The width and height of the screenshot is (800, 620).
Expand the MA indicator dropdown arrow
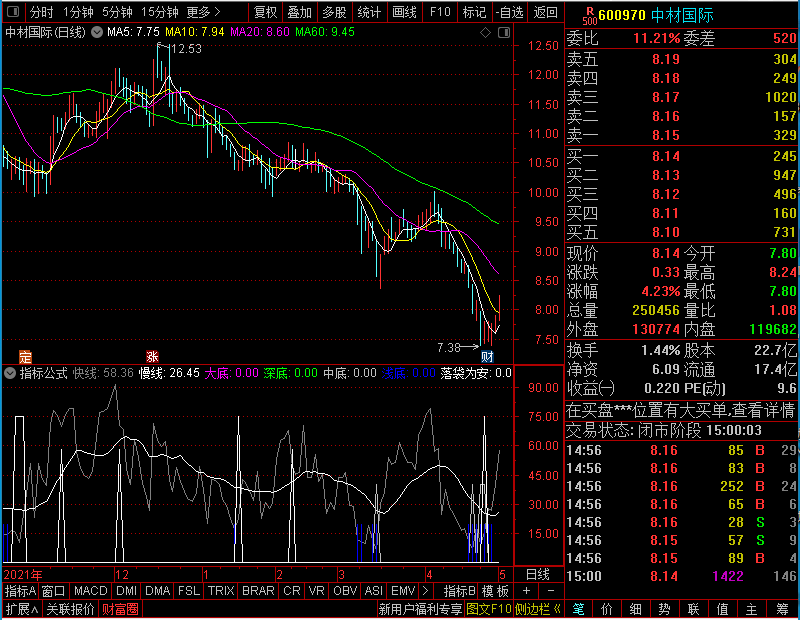click(x=97, y=33)
